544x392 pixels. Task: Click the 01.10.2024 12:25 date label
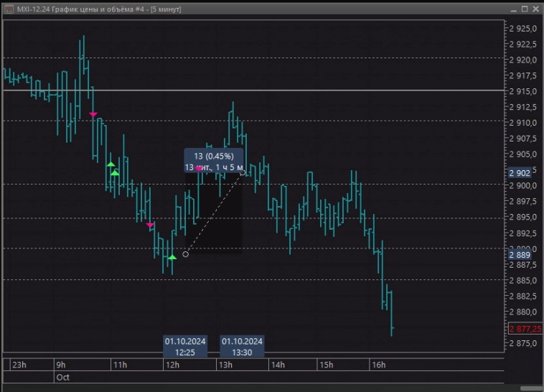coord(185,346)
